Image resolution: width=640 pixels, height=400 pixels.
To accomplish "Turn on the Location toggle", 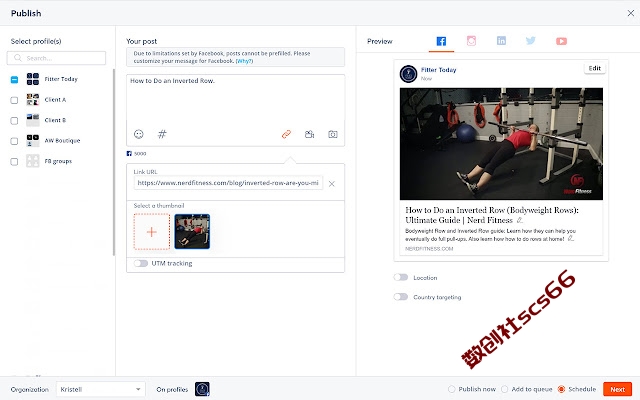I will pyautogui.click(x=401, y=277).
